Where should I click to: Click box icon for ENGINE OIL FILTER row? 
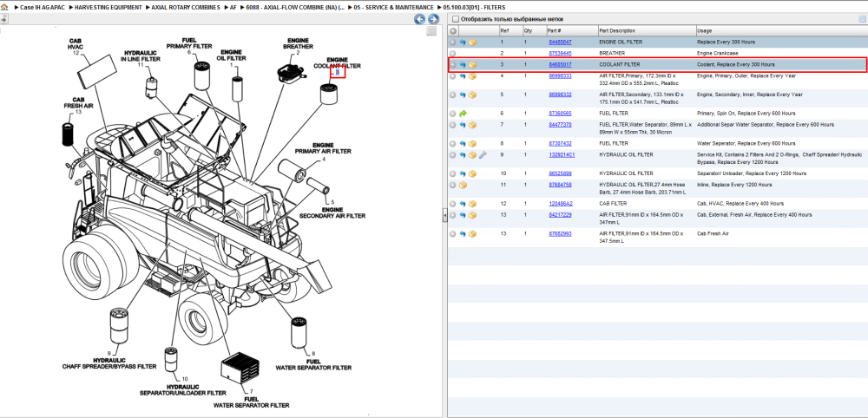pyautogui.click(x=473, y=42)
